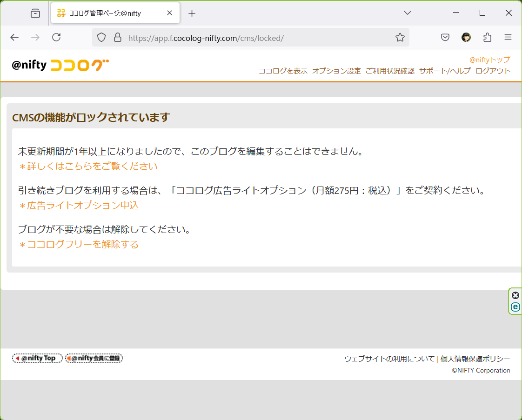Click the greyed forward arrow

pyautogui.click(x=35, y=38)
